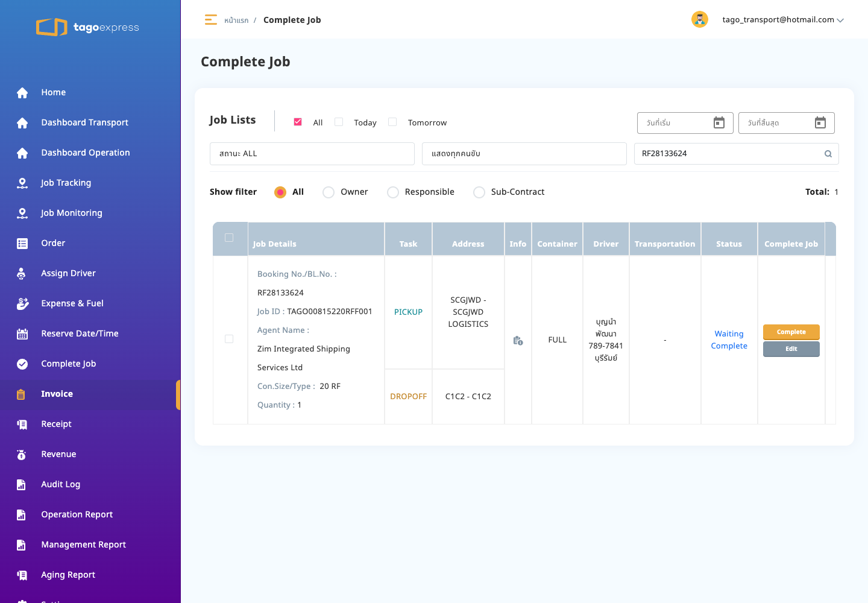The height and width of the screenshot is (603, 868).
Task: Click the tagoexpress logo
Action: (x=88, y=27)
